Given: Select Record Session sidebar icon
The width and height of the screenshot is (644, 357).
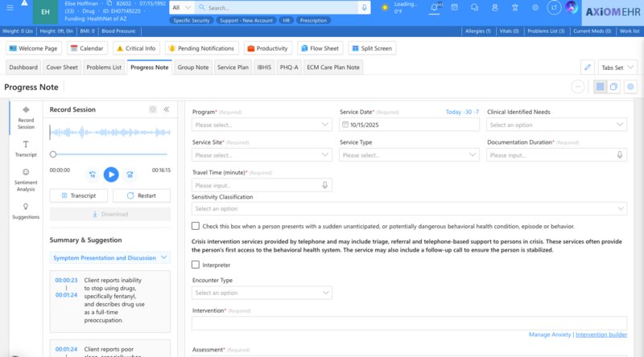Looking at the screenshot, I should (26, 117).
